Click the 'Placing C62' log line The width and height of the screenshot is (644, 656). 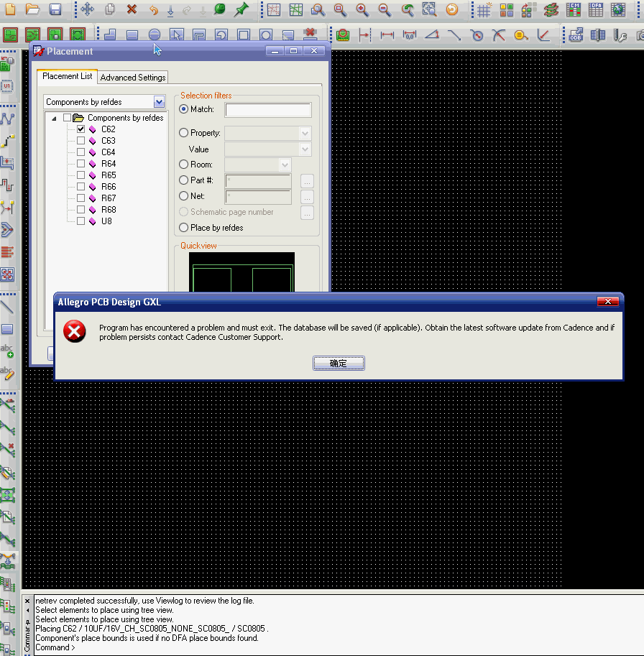coord(152,629)
